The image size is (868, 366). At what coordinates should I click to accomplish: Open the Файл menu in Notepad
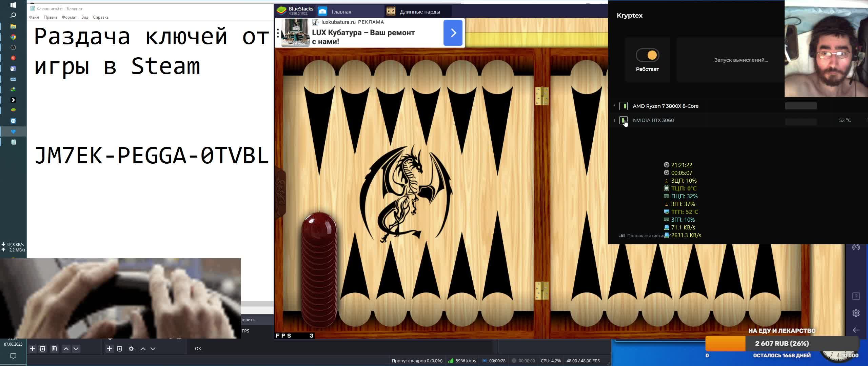[34, 17]
